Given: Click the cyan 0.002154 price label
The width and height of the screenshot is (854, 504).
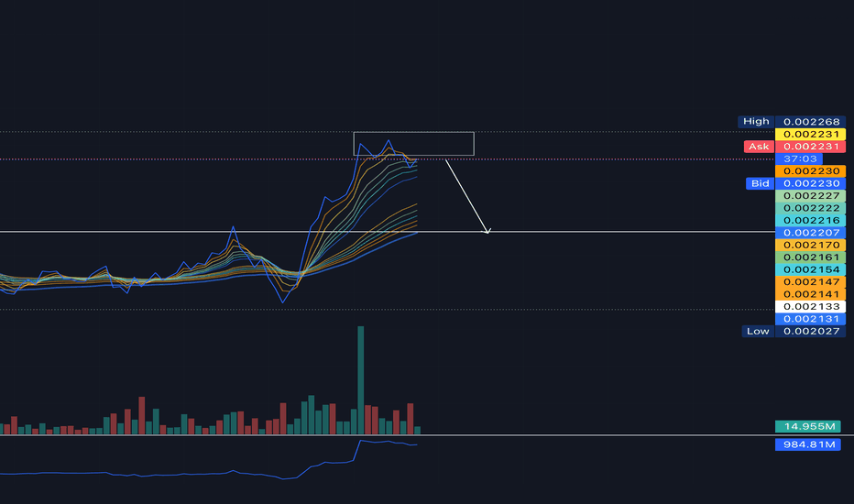Looking at the screenshot, I should [x=810, y=269].
